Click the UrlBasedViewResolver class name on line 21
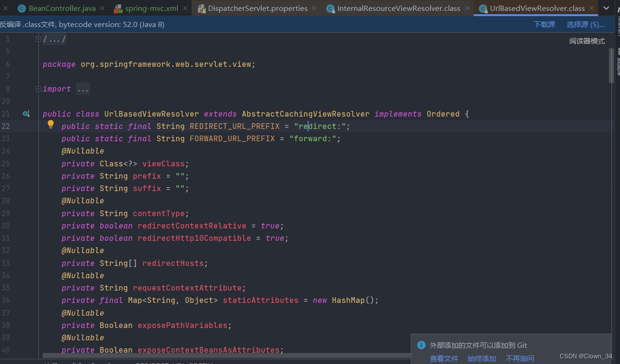 pyautogui.click(x=152, y=114)
